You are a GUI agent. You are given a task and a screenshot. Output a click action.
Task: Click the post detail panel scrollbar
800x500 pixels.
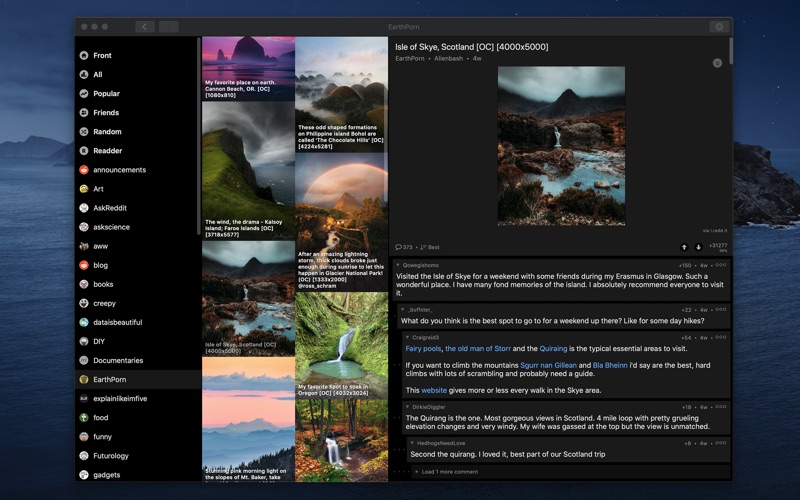tap(731, 51)
